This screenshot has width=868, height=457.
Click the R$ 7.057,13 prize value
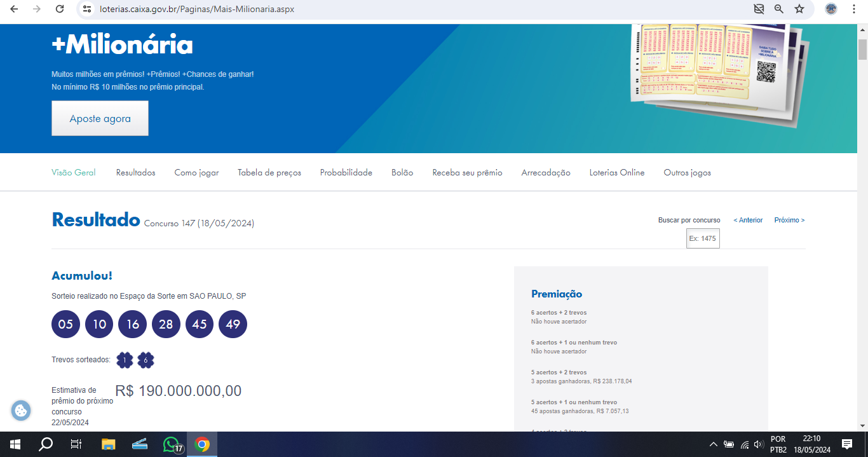point(613,411)
